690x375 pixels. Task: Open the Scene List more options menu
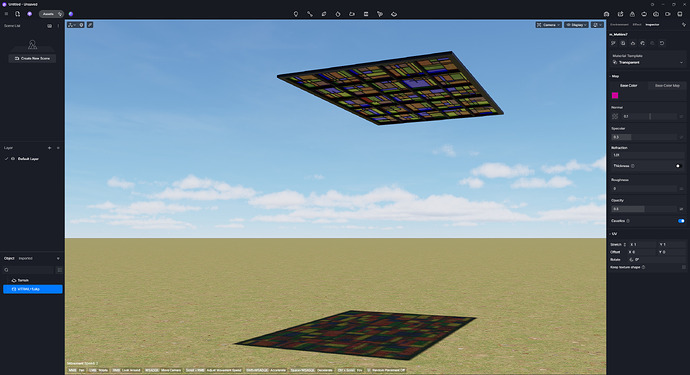(x=58, y=26)
